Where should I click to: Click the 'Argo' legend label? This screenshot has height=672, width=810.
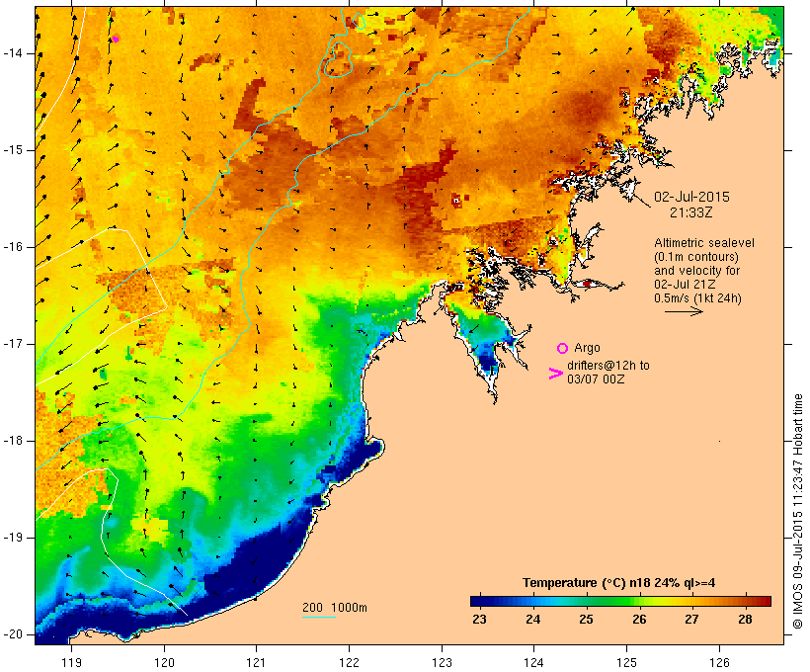coord(587,348)
